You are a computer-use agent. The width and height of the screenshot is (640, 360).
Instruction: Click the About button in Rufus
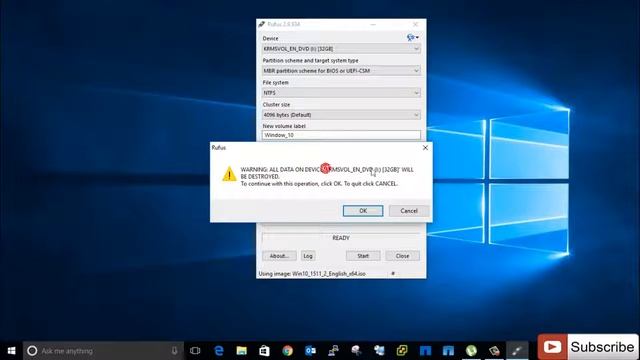point(279,256)
